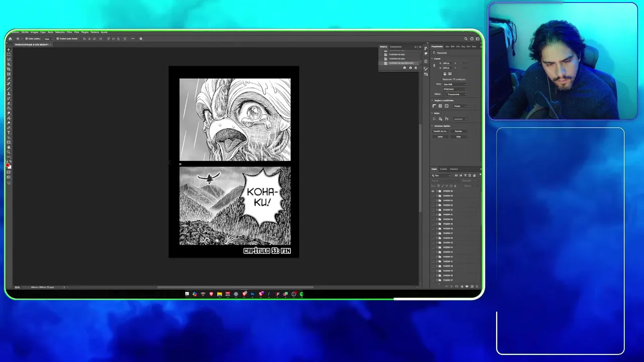Click the Rotar quick action button
Viewport: 644px width, 362px height.
(x=458, y=137)
